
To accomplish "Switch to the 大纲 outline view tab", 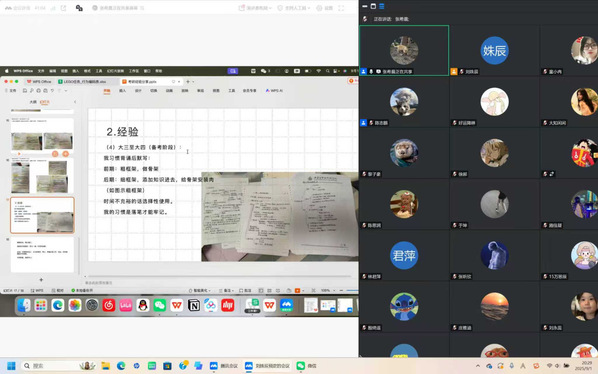I will tap(33, 102).
